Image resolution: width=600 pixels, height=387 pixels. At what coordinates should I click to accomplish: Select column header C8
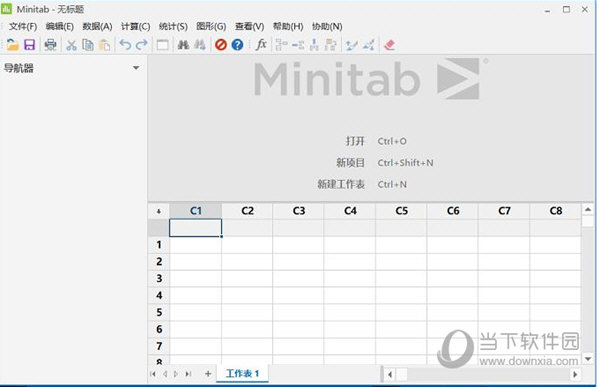[x=556, y=211]
